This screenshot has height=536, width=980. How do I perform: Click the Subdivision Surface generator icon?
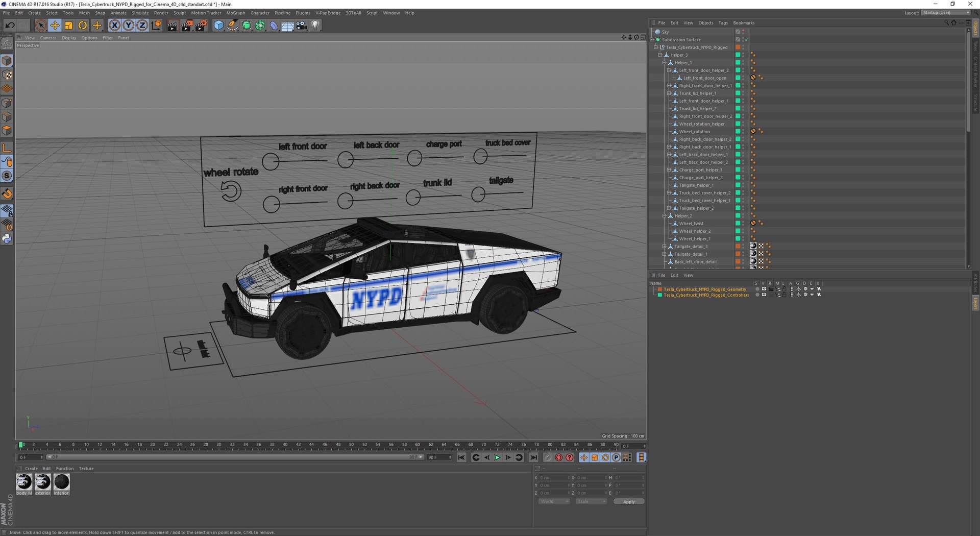coord(247,25)
